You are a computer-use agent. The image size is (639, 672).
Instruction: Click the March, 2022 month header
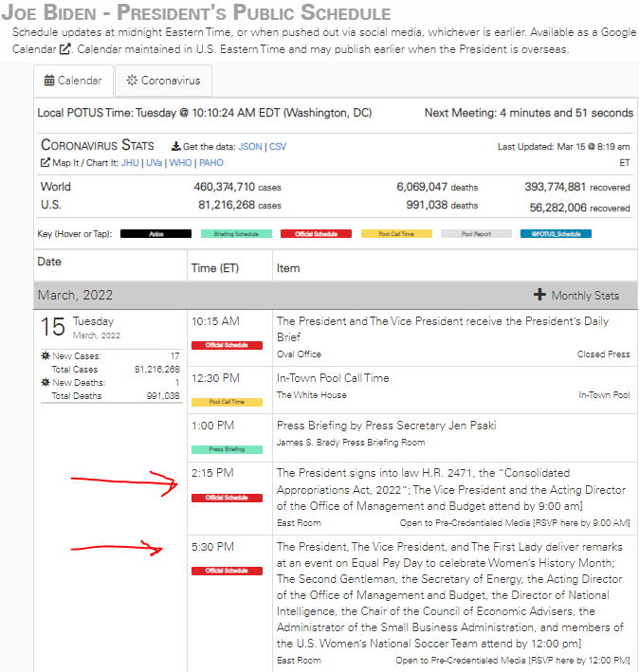coord(75,296)
